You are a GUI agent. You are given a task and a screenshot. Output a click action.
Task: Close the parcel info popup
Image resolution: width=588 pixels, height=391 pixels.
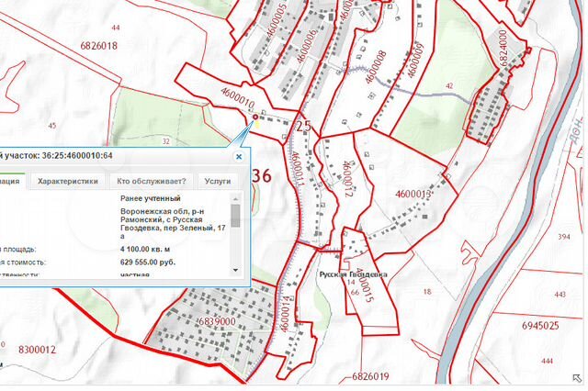click(239, 156)
